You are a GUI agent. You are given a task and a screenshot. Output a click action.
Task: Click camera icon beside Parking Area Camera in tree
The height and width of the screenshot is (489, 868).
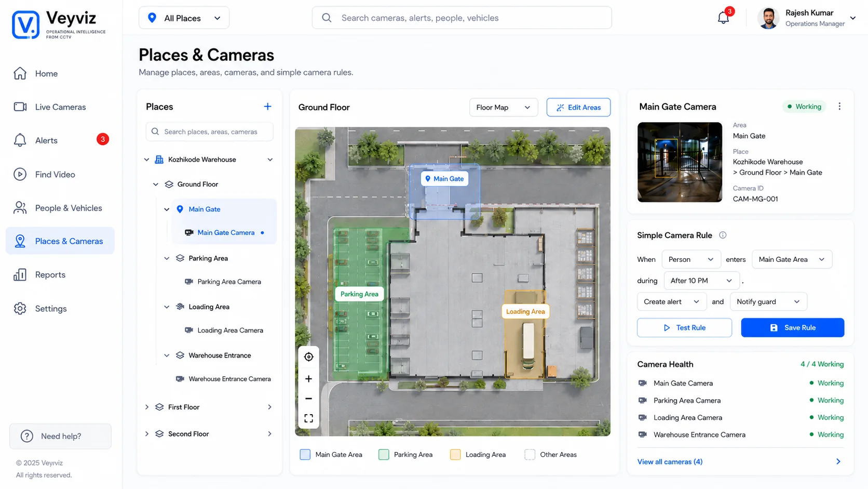point(189,282)
